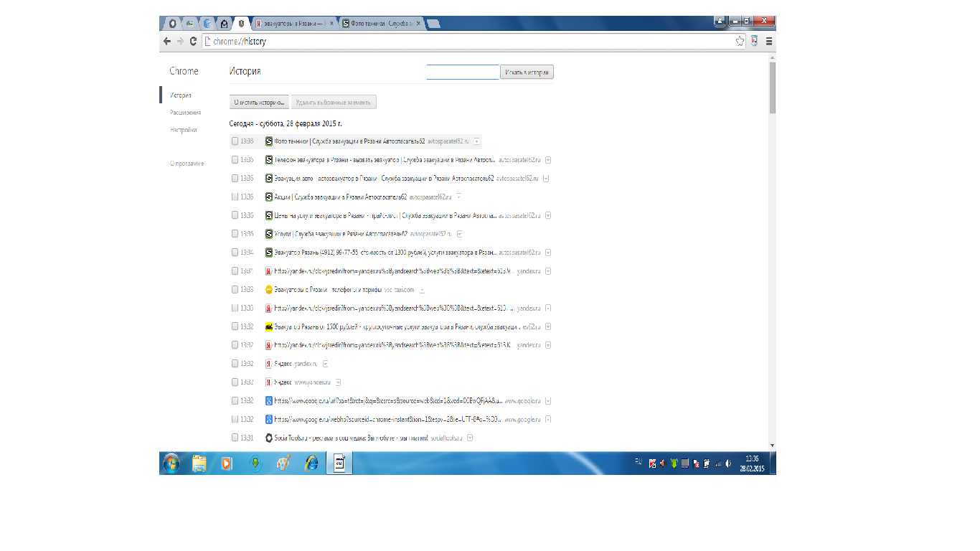Image resolution: width=980 pixels, height=551 pixels.
Task: Click the RU language indicator in the tray
Action: coord(639,461)
